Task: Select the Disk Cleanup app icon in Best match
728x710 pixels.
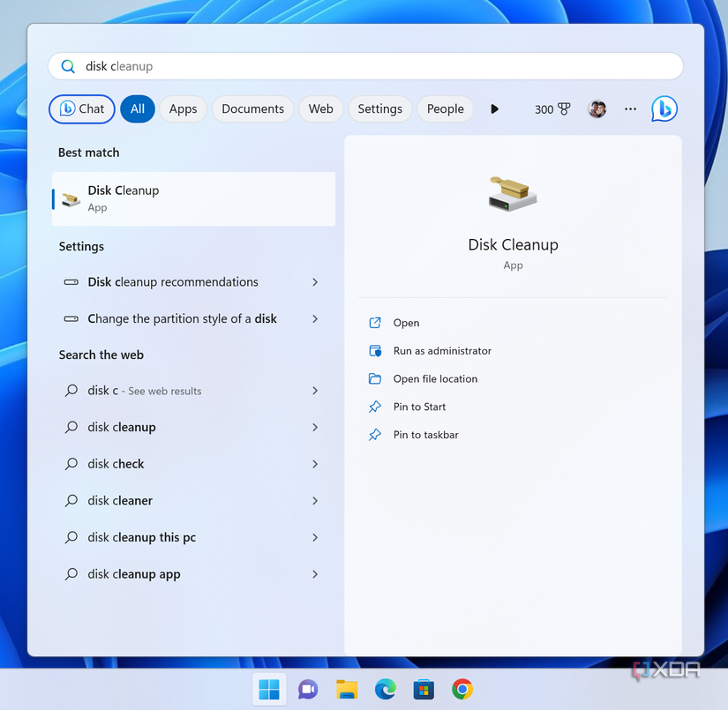Action: pos(71,198)
